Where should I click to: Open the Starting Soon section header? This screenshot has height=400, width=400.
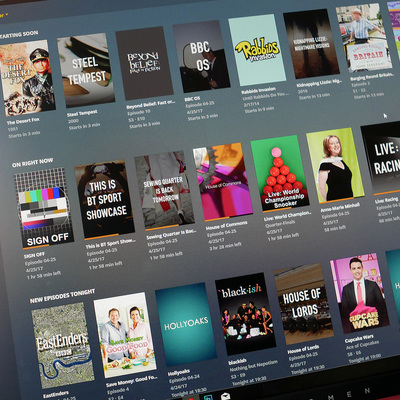19,35
